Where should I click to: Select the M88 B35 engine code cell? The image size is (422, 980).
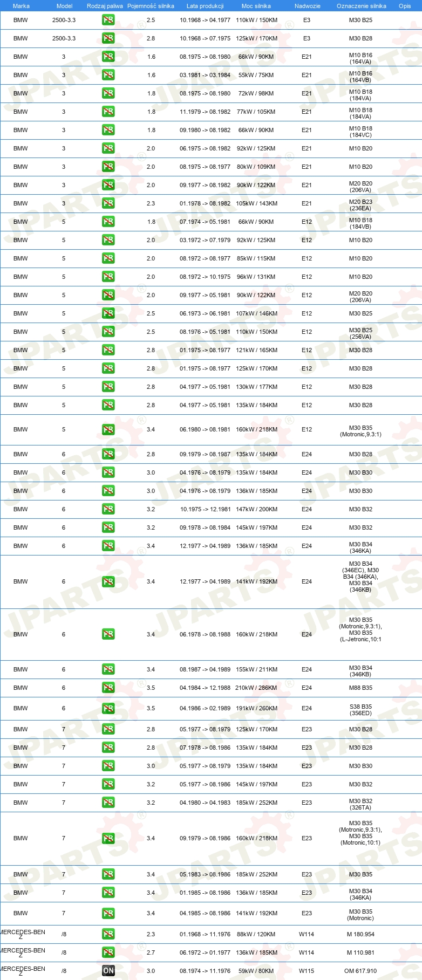pos(360,688)
